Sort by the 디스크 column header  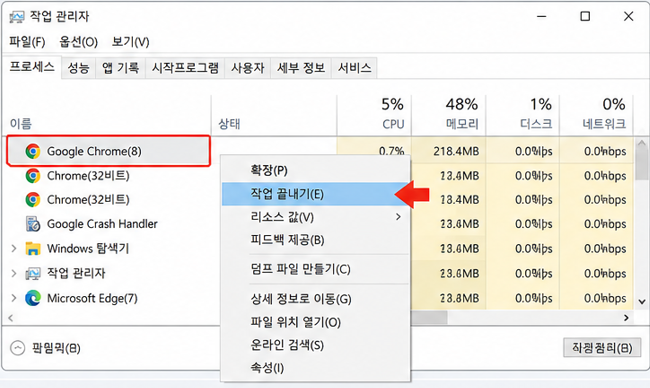pyautogui.click(x=536, y=124)
